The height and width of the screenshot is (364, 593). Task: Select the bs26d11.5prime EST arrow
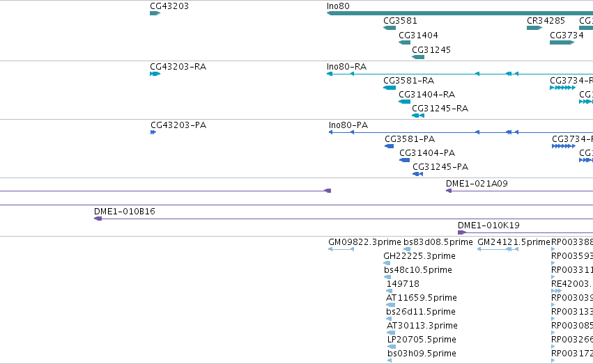pos(389,319)
